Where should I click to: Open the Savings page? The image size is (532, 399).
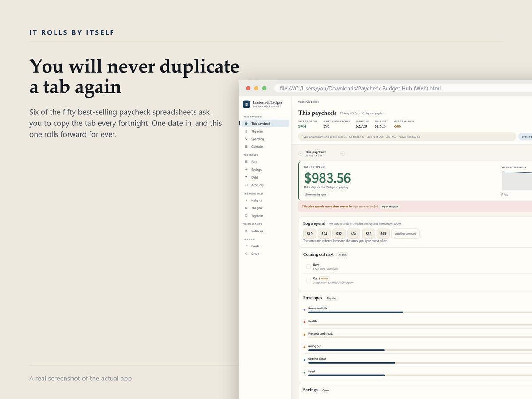(256, 169)
